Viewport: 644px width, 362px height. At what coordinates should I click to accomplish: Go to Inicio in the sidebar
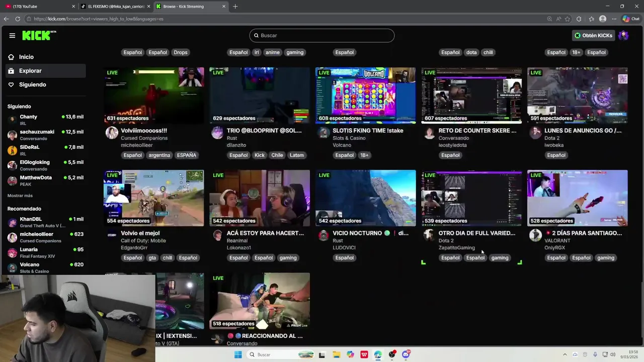[x=45, y=57]
